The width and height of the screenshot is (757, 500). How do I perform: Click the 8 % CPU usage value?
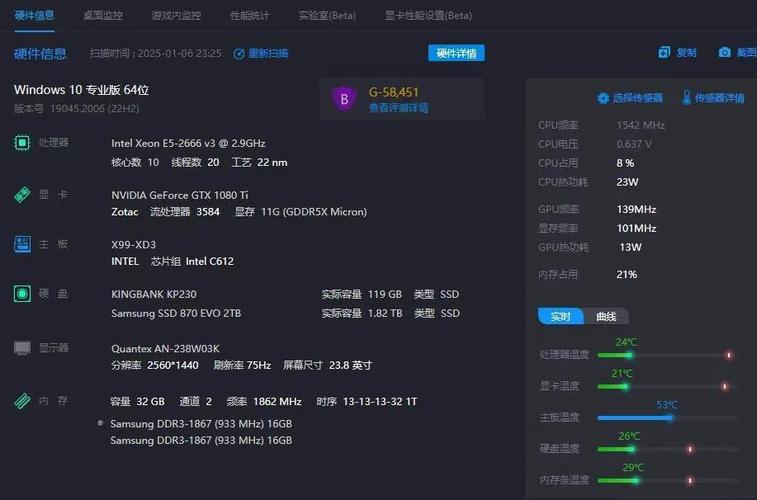click(x=625, y=163)
